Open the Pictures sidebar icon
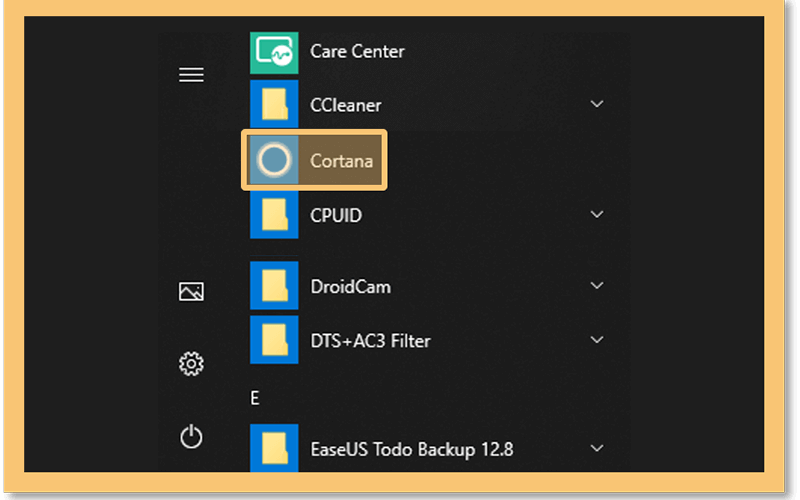Viewport: 800px width, 500px height. point(191,292)
